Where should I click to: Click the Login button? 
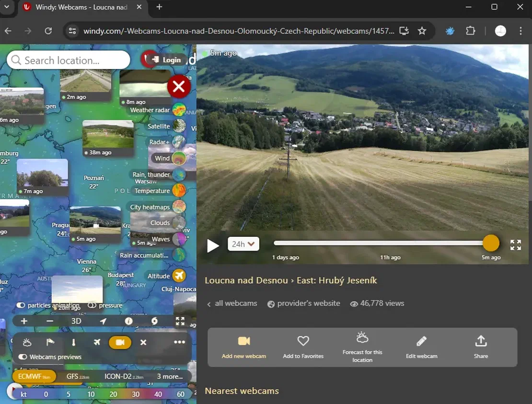[x=167, y=60]
